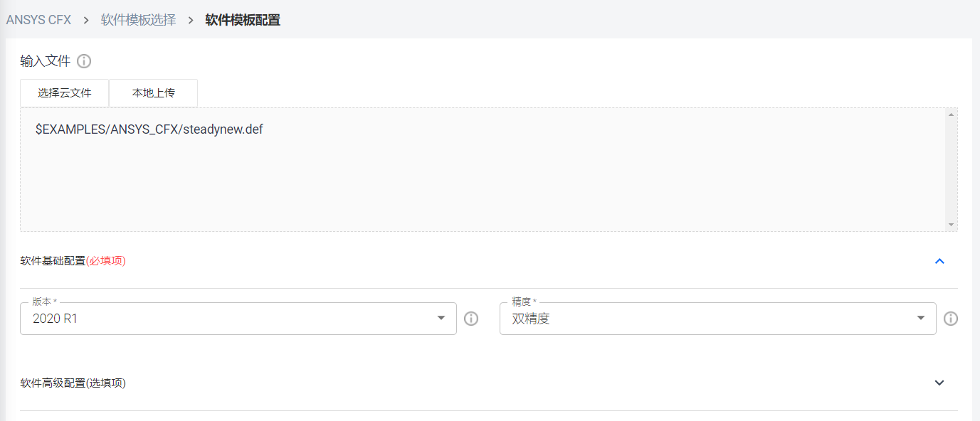Collapse 软件基础配置 section using chevron

click(x=939, y=261)
